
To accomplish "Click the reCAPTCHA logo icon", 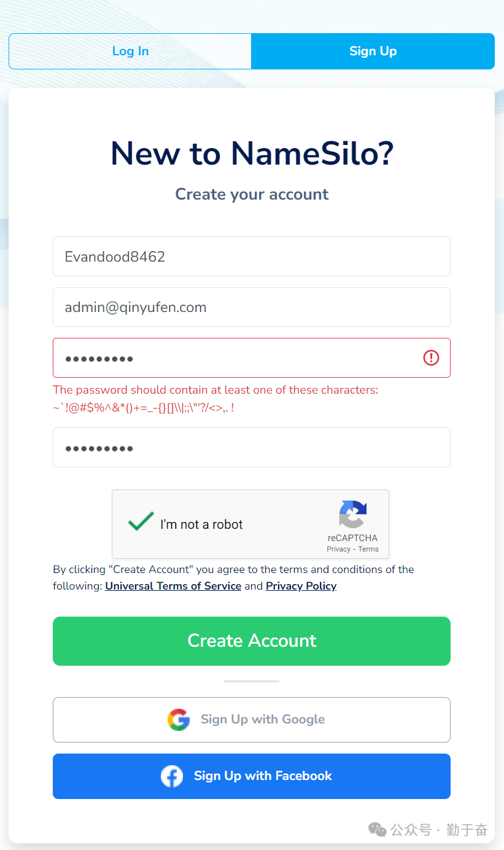I will [352, 514].
